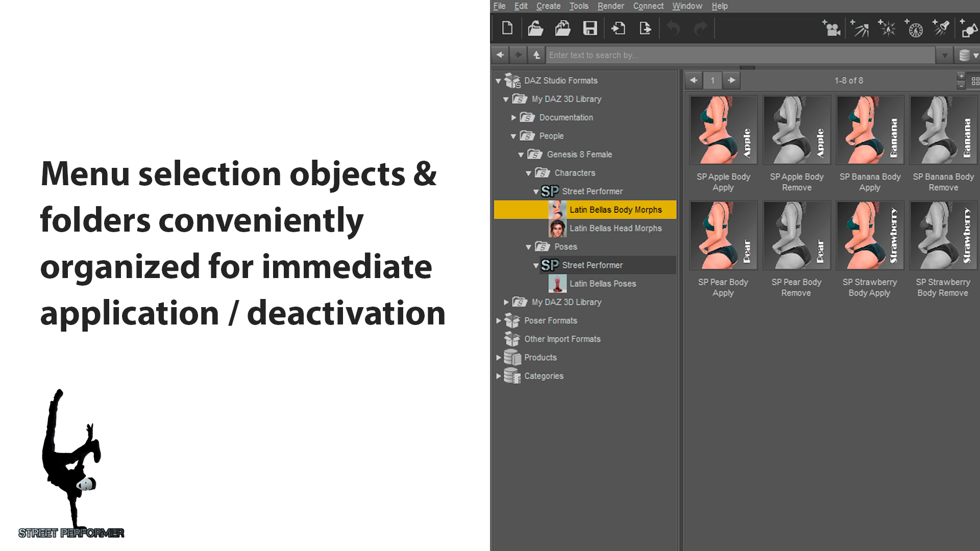The image size is (980, 551).
Task: Expand the Products tree node
Action: click(x=499, y=358)
